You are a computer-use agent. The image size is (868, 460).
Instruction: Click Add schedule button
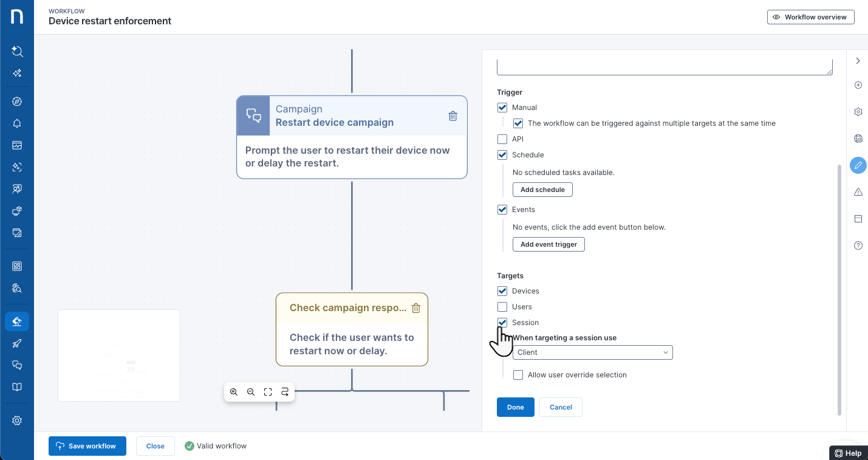(542, 190)
